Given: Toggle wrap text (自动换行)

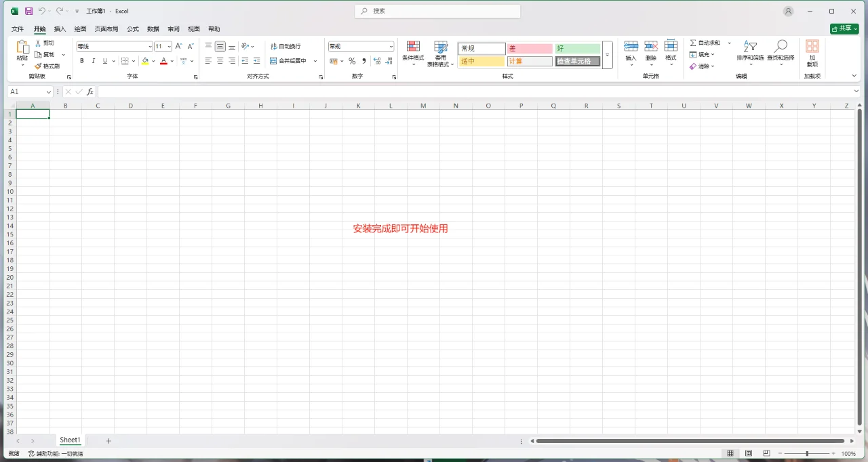Looking at the screenshot, I should coord(286,46).
